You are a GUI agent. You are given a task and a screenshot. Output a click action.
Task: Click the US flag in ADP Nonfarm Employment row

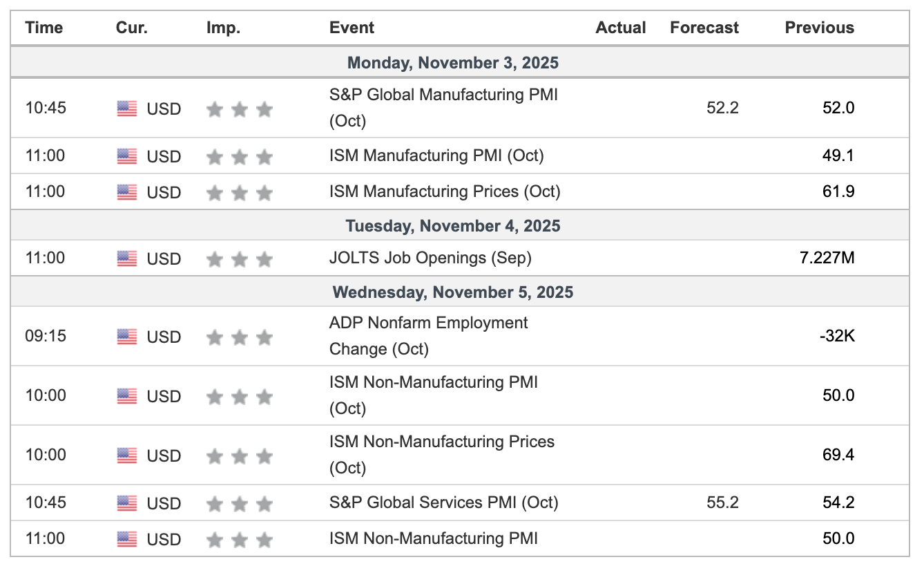tap(127, 337)
